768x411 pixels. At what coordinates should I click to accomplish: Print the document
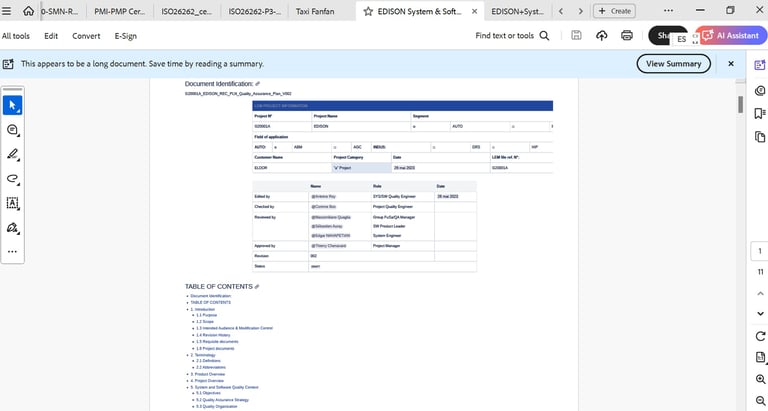click(x=626, y=35)
